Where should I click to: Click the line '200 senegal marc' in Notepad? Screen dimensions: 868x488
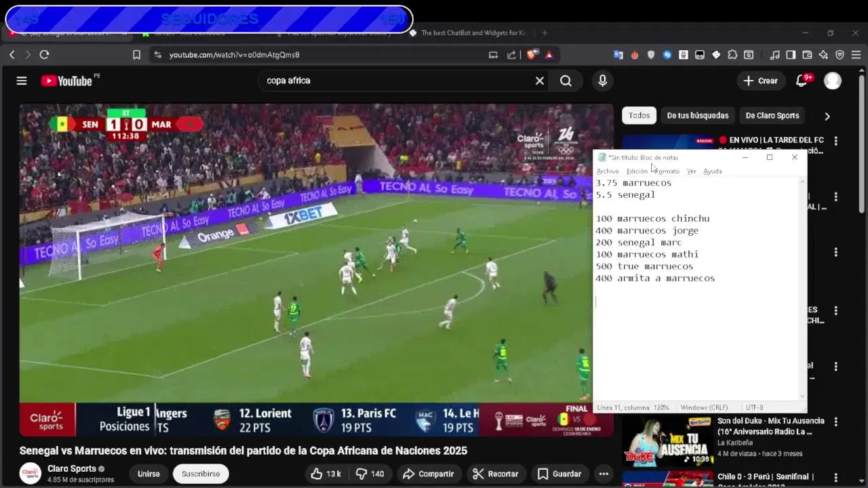(x=638, y=242)
